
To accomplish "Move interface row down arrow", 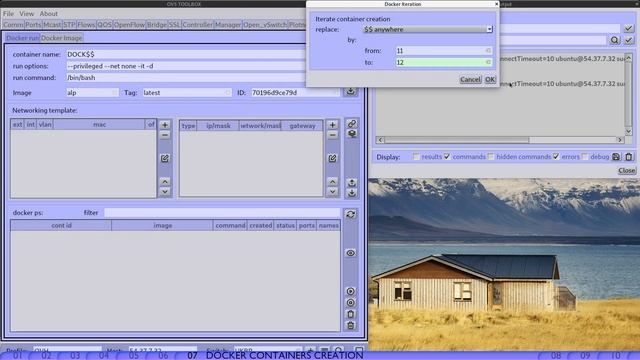I will [165, 191].
